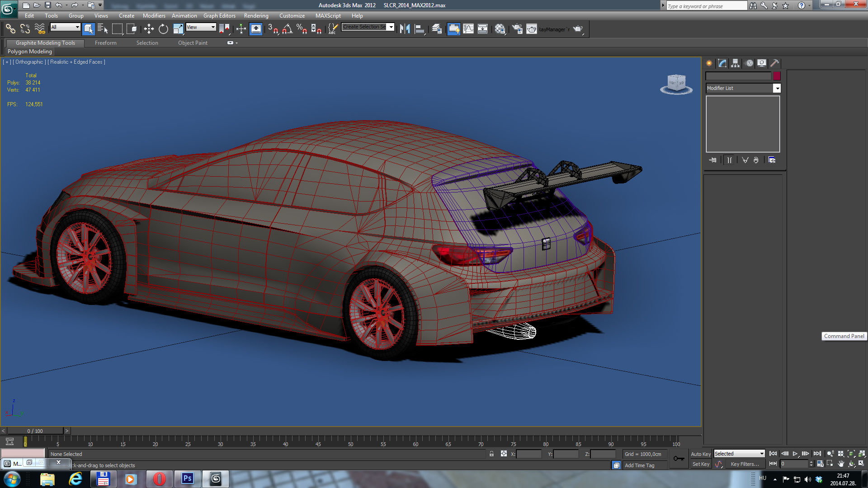Click the Select and Link chain icon
Screen dimensions: 868x488
10,29
